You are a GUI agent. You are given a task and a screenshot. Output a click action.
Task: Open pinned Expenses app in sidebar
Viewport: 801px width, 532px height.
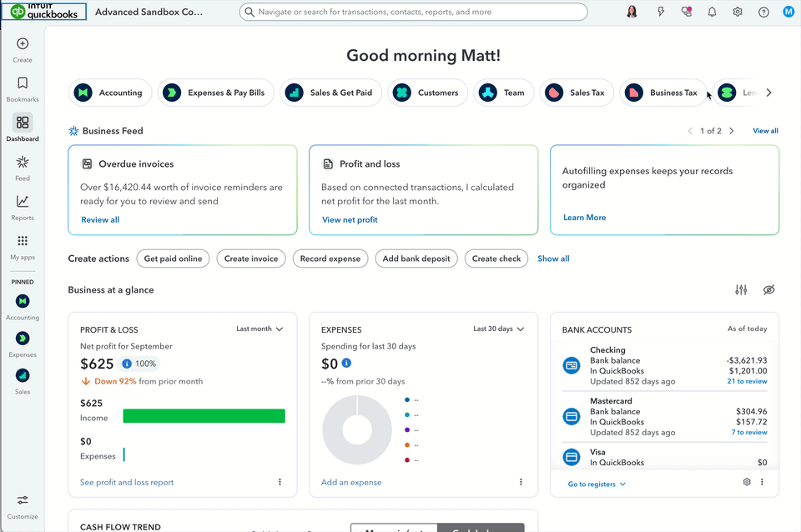(23, 344)
